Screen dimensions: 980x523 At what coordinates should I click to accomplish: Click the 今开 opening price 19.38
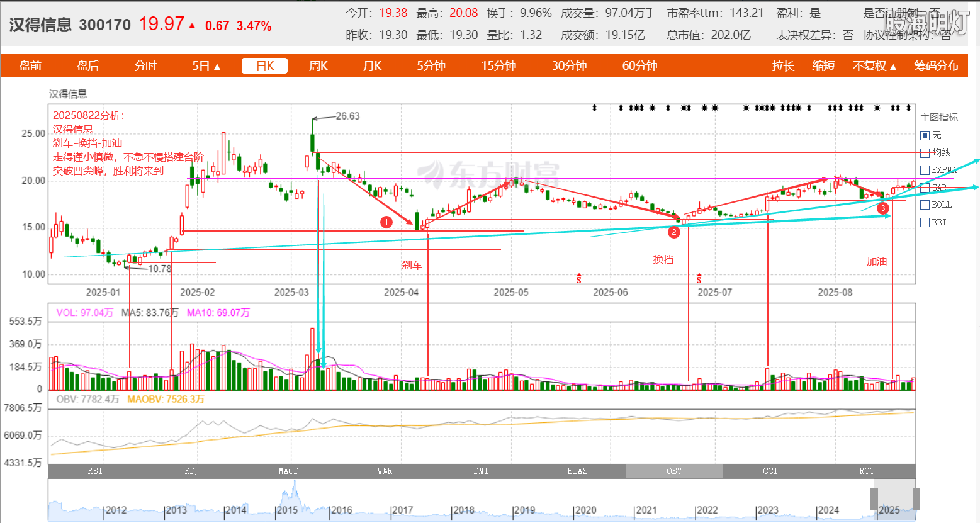393,13
